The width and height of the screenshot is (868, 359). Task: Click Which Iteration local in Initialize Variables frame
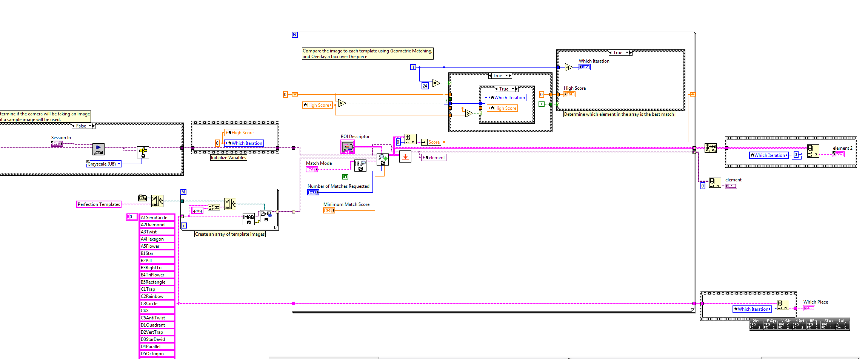pyautogui.click(x=244, y=143)
